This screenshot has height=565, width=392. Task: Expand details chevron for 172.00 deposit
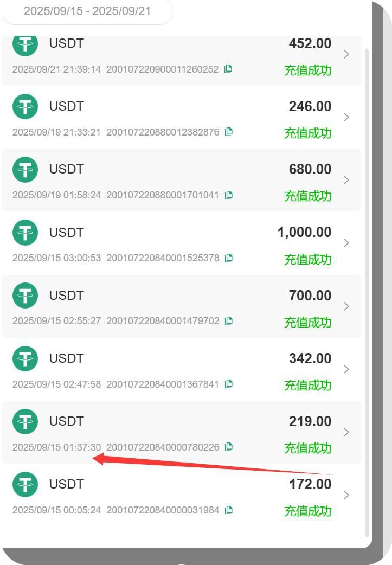coord(346,495)
